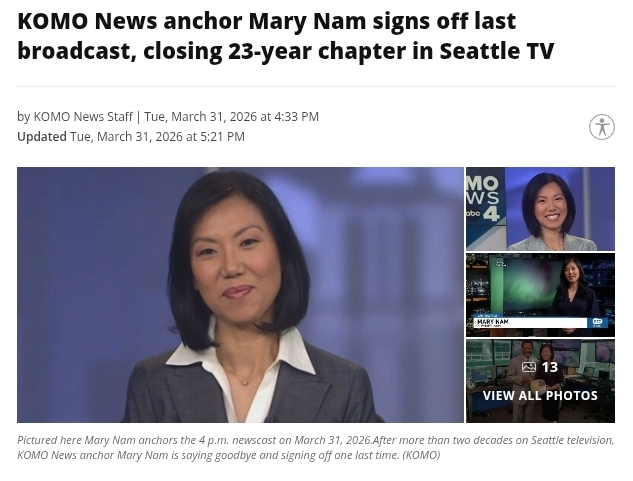633x481 pixels.
Task: Click the VIEW ALL PHOTOS label
Action: point(540,395)
